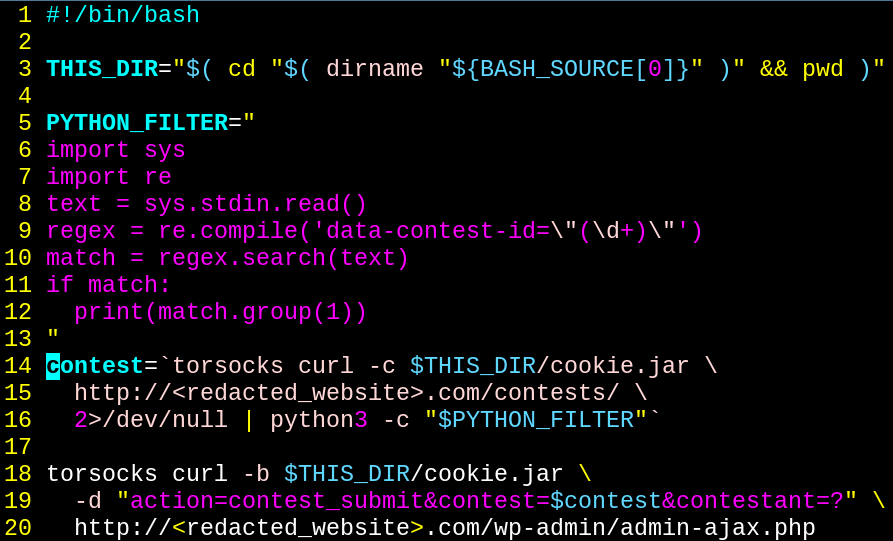Click 're.compile' on line 9

pyautogui.click(x=228, y=231)
